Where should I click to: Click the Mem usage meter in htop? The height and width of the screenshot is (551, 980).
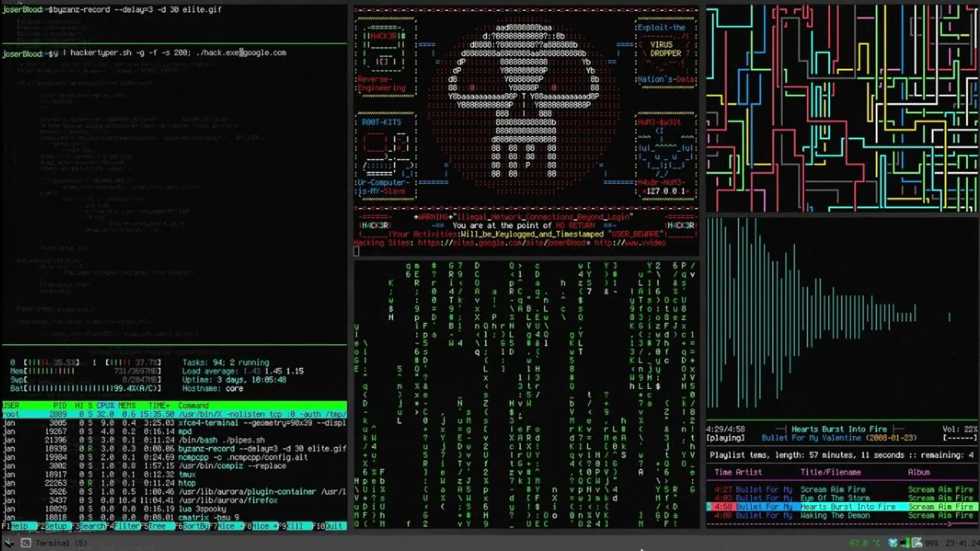pos(86,371)
